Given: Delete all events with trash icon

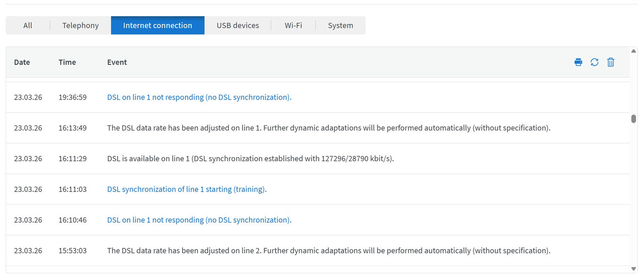Looking at the screenshot, I should click(611, 62).
